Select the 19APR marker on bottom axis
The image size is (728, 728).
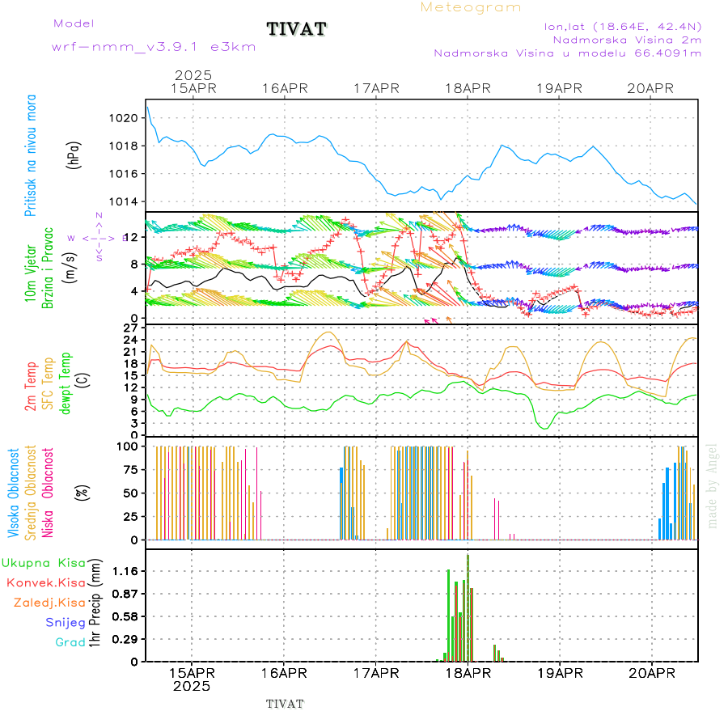point(559,672)
